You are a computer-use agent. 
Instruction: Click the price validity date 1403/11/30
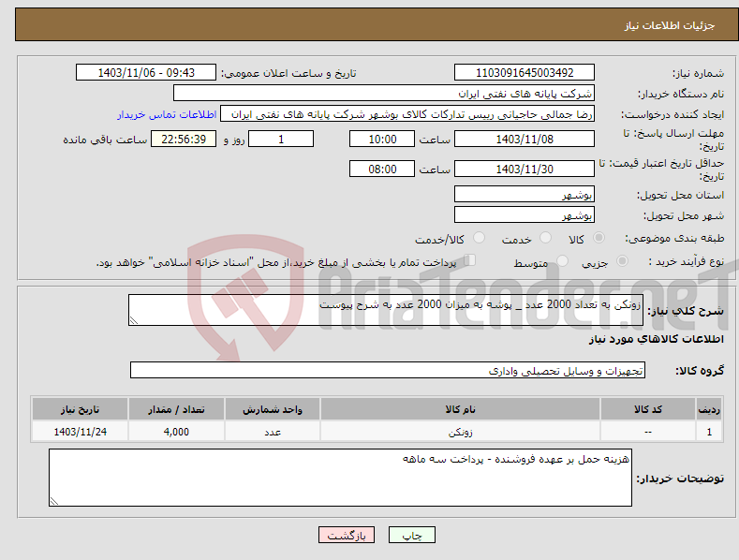tap(525, 169)
